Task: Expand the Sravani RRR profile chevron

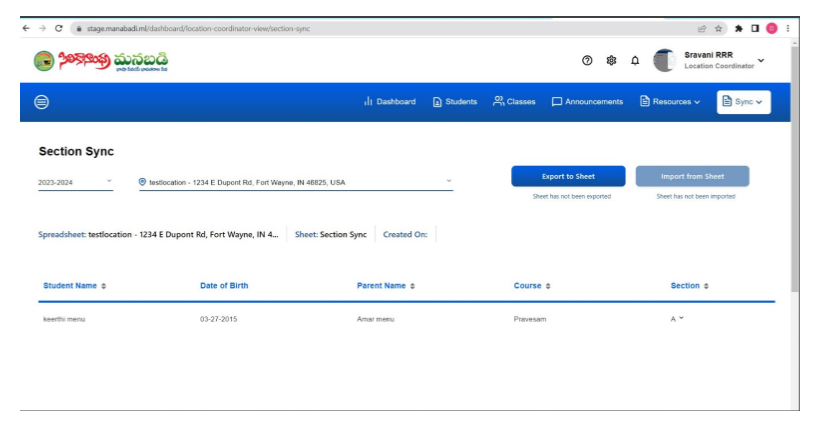Action: [x=761, y=61]
